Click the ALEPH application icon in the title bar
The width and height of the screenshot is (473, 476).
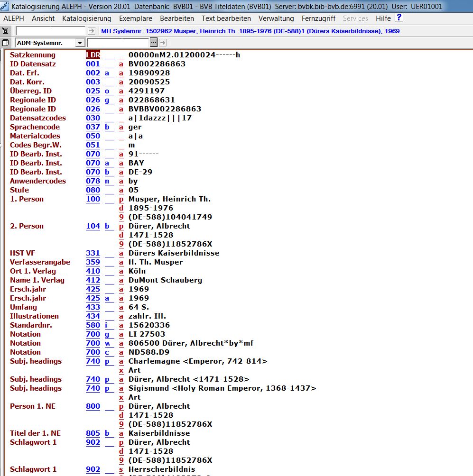tap(5, 6)
